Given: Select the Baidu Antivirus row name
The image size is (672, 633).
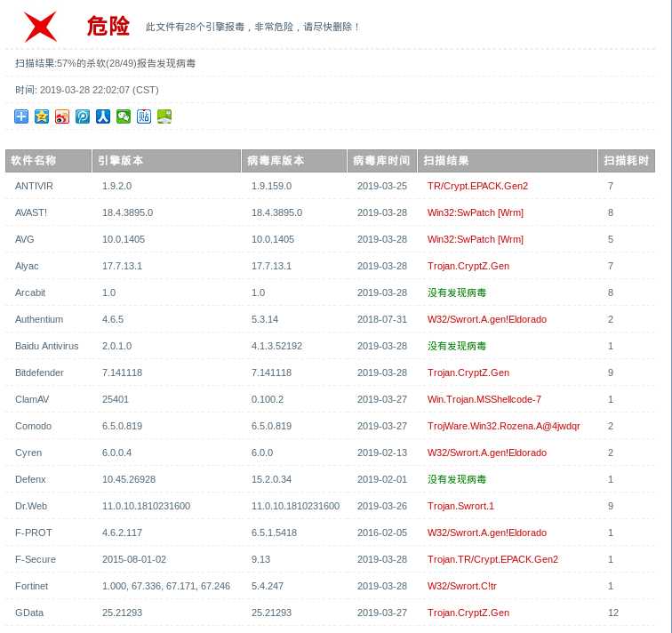Looking at the screenshot, I should pyautogui.click(x=47, y=346).
